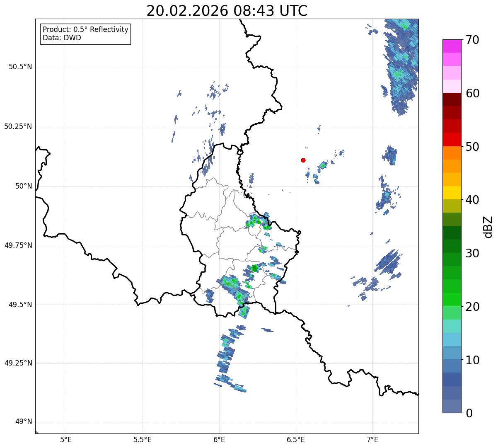Screen dimensions: 498x448
Task: Click the '49.75°N' latitude label
Action: tap(18, 245)
